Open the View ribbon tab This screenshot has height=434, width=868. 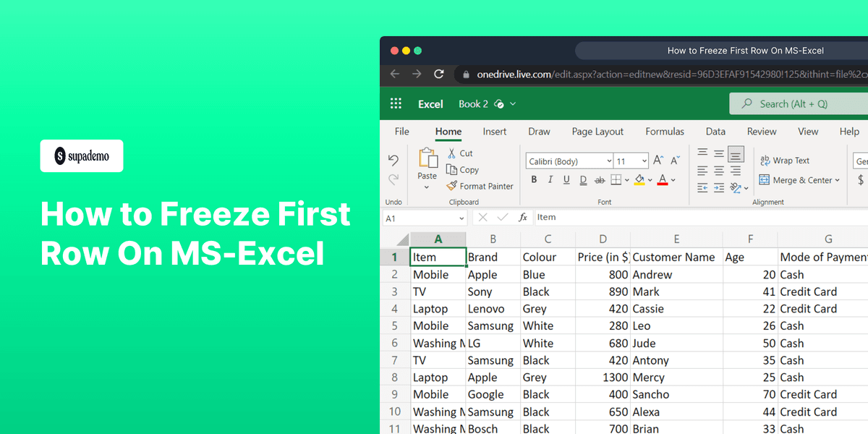(x=808, y=132)
